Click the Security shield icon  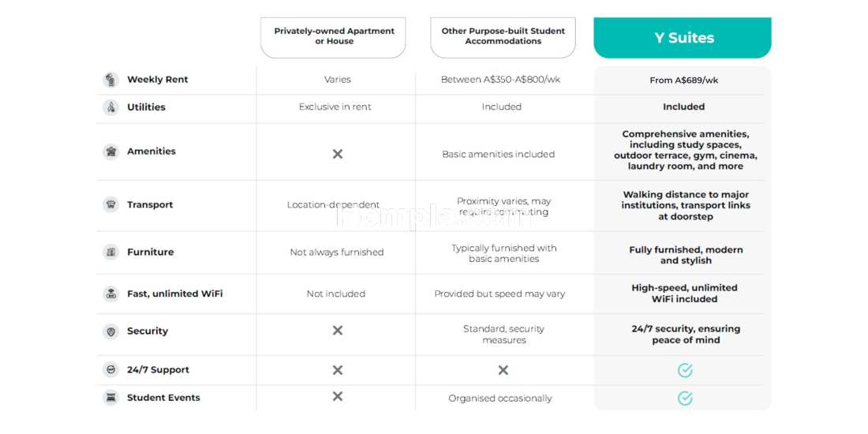point(111,331)
